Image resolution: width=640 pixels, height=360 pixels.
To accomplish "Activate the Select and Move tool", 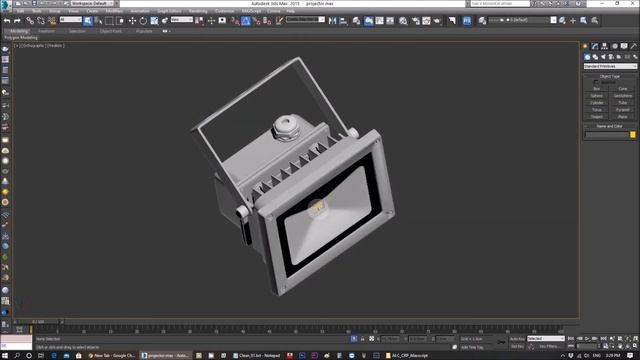I will coord(132,20).
